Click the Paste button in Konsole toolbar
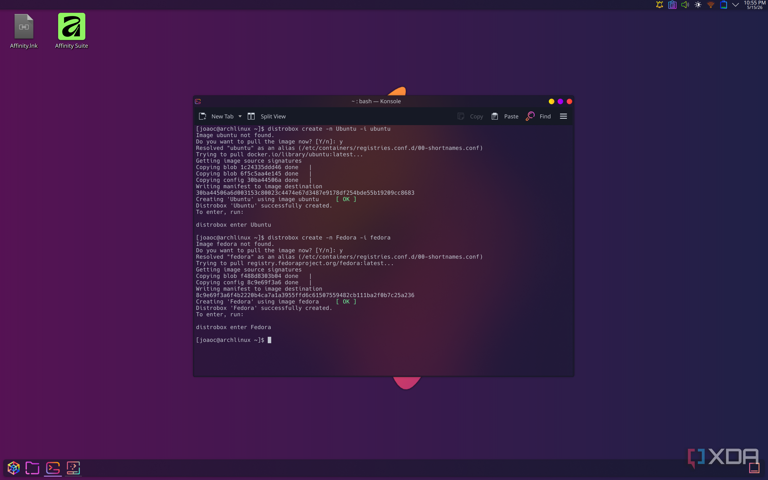The image size is (768, 480). click(x=505, y=117)
